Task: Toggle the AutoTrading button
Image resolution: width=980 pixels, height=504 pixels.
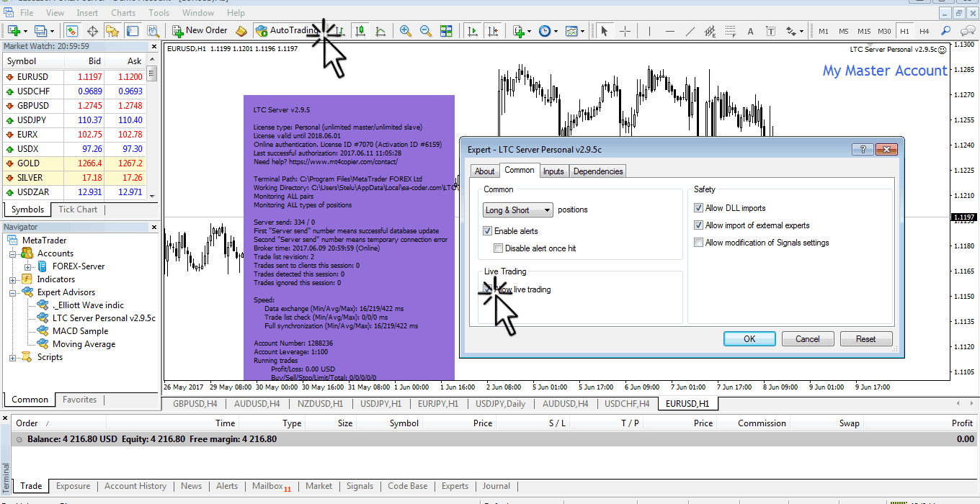Action: coord(287,31)
